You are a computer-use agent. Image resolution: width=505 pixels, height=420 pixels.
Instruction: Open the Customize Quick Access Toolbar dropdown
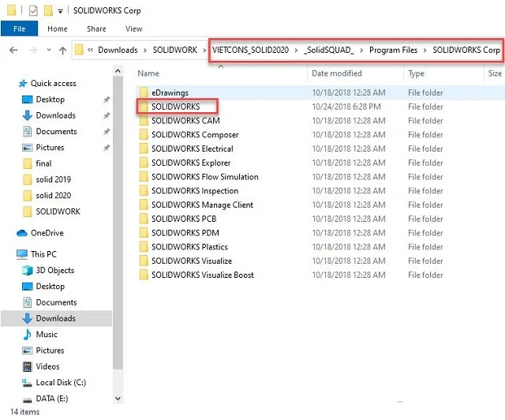[60, 11]
